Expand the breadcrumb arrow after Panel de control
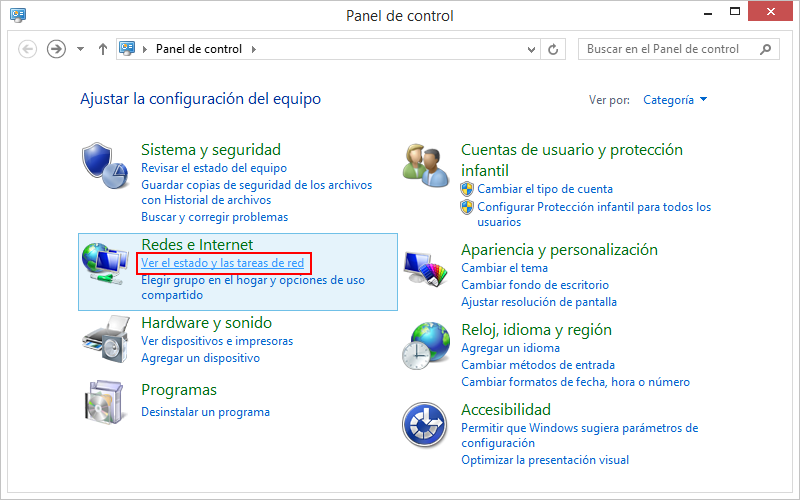Image resolution: width=800 pixels, height=500 pixels. pyautogui.click(x=253, y=49)
